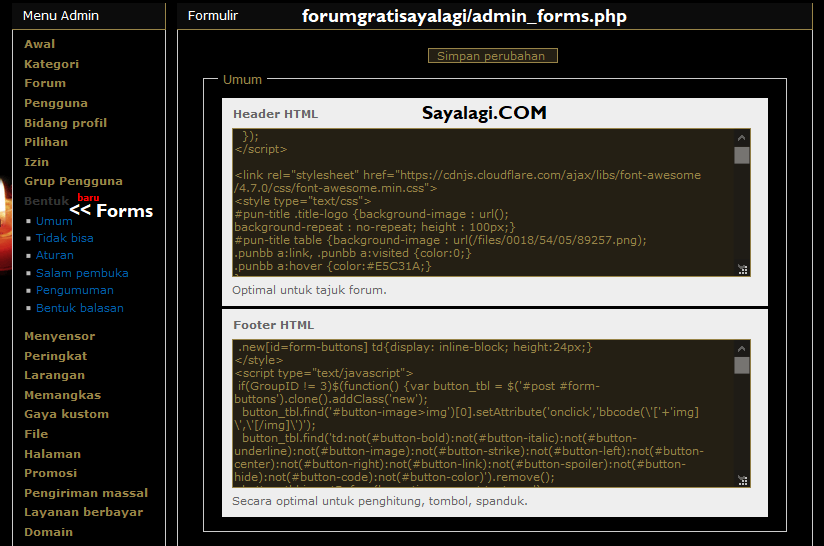Image resolution: width=824 pixels, height=546 pixels.
Task: Open the Memangkas menu item
Action: [x=63, y=395]
